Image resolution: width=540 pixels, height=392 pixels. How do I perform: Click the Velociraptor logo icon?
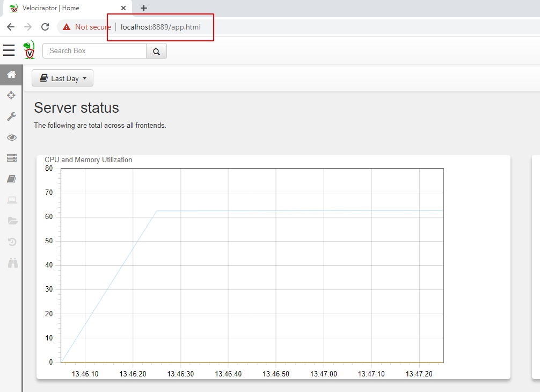point(29,50)
